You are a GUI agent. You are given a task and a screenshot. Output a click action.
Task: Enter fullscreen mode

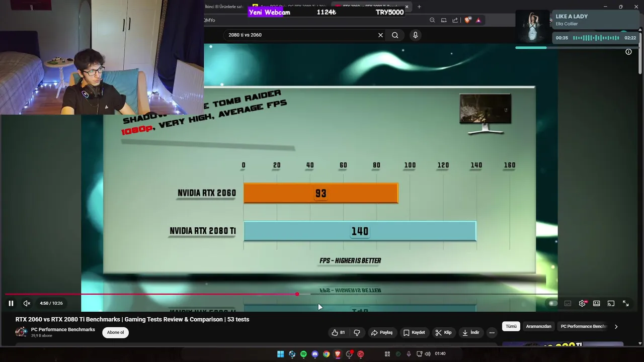tap(626, 303)
